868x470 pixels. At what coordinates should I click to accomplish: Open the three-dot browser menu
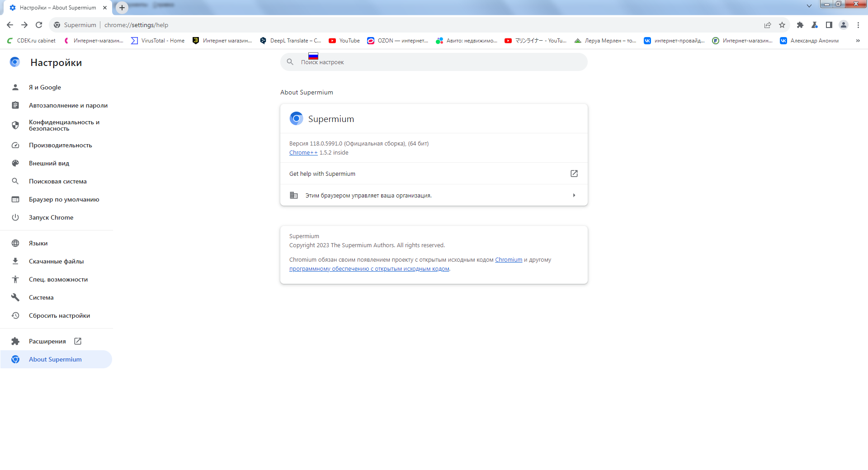coord(858,25)
